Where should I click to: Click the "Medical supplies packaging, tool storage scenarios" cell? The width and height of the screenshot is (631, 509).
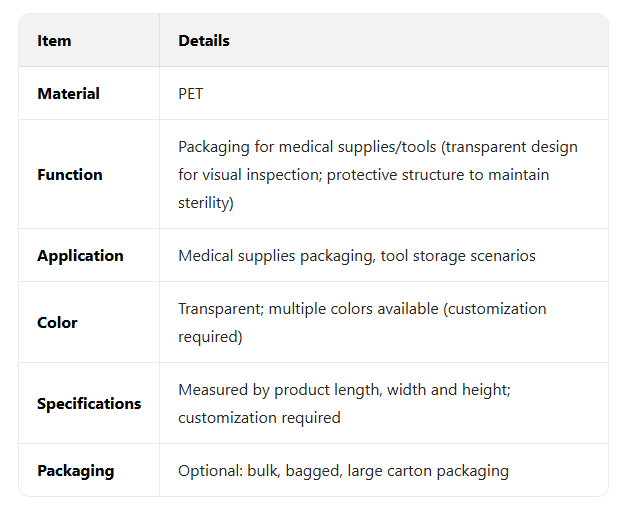(x=356, y=256)
